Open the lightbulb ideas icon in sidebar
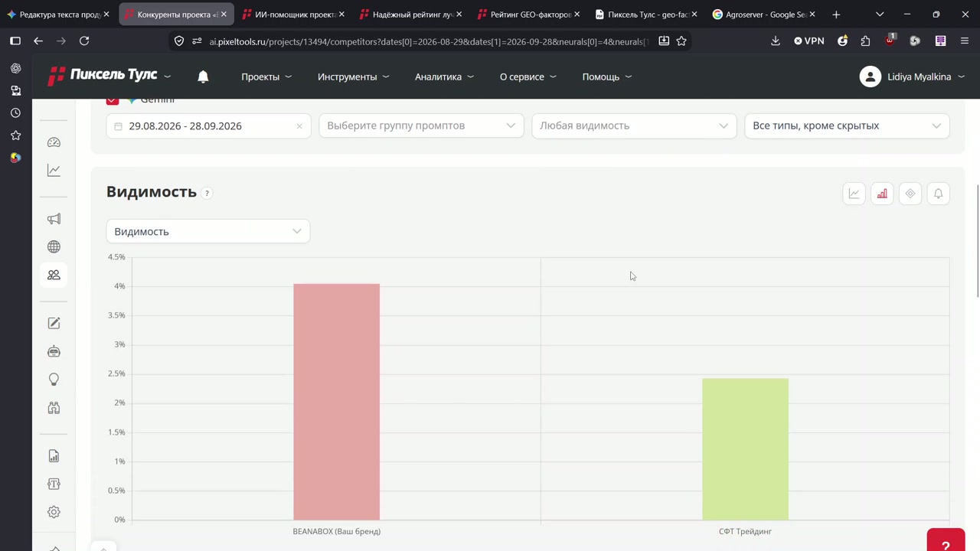 [54, 380]
